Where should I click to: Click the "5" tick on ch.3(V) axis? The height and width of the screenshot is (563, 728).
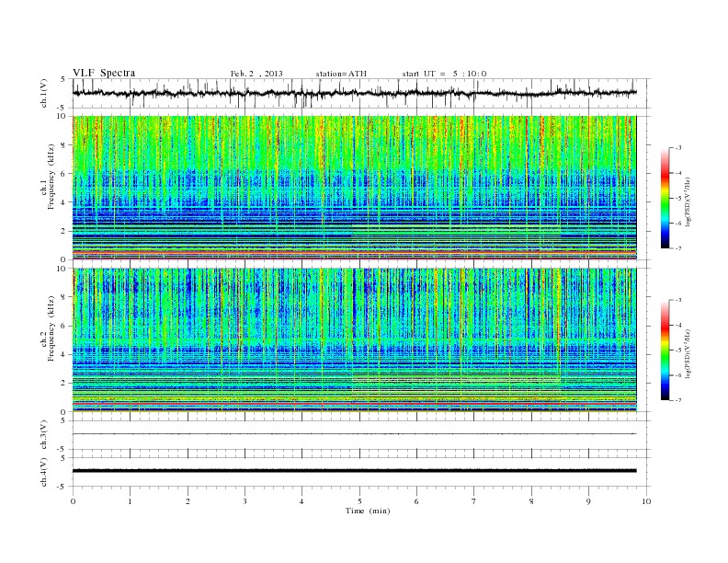64,420
